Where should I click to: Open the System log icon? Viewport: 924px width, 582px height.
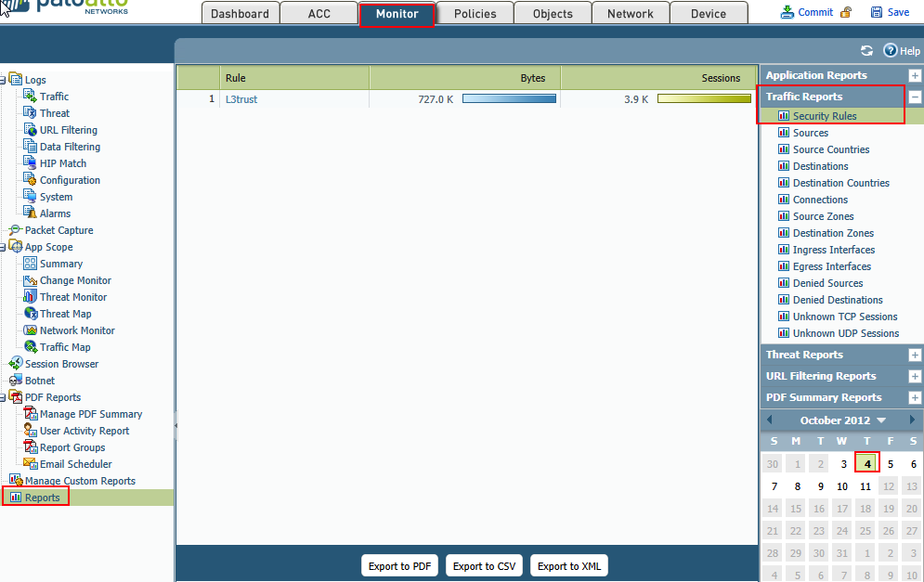(30, 196)
